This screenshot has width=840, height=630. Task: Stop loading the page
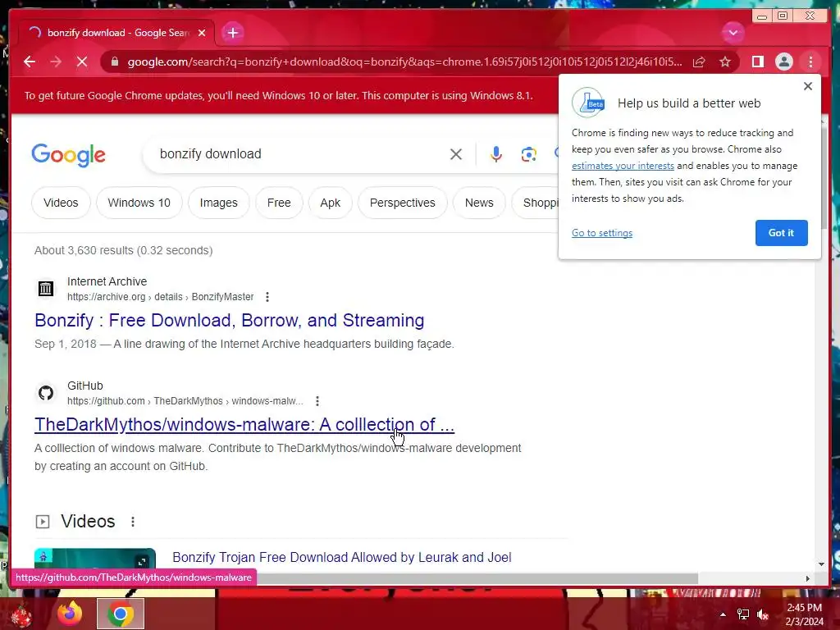(x=82, y=62)
